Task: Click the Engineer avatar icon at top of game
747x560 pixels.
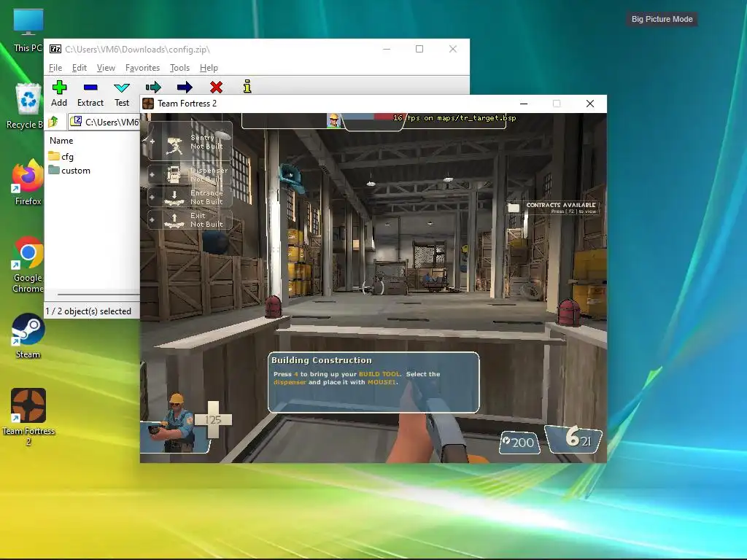Action: [x=334, y=120]
